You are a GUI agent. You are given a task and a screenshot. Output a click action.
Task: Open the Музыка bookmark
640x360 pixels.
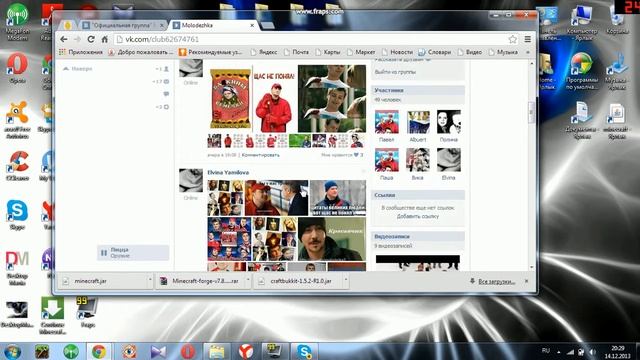[503, 52]
